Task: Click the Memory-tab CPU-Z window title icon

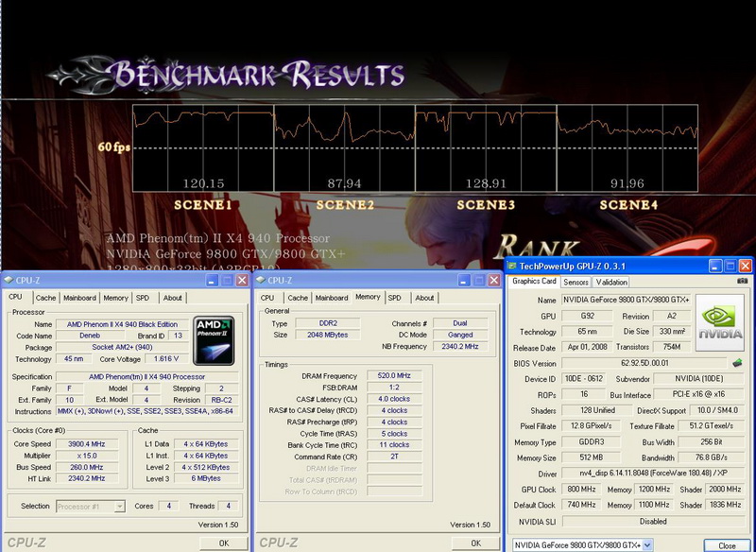Action: (x=261, y=280)
